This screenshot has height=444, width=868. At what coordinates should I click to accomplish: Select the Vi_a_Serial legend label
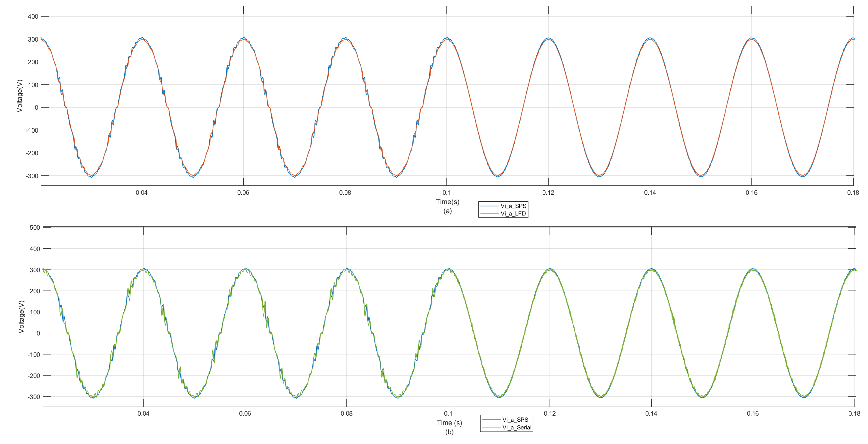click(x=516, y=427)
